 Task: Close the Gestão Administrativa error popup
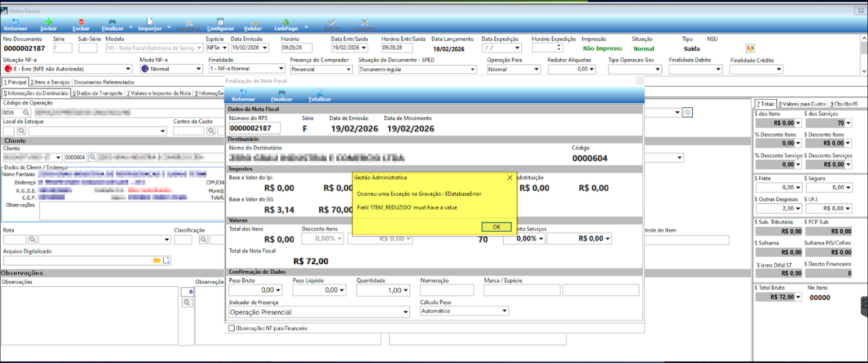click(x=509, y=178)
